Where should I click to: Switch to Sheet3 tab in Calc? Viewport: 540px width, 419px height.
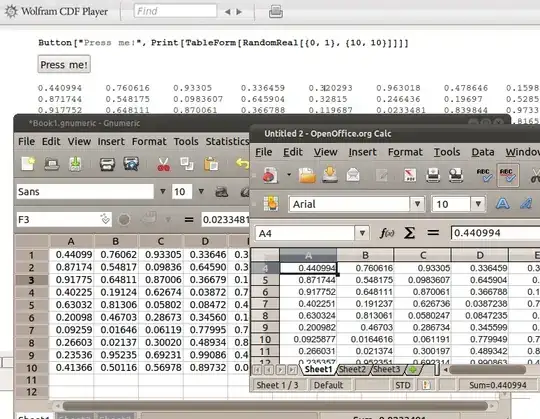[386, 369]
